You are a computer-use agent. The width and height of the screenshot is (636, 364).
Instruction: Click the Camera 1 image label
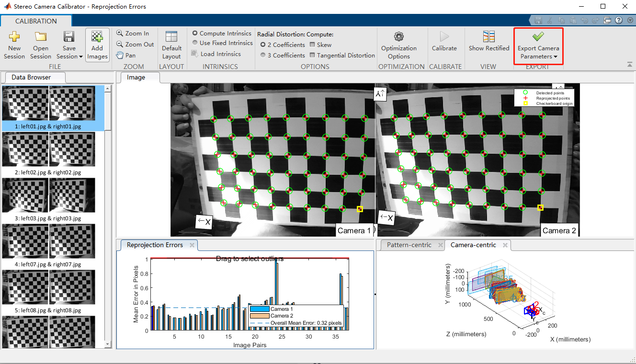[x=354, y=230]
